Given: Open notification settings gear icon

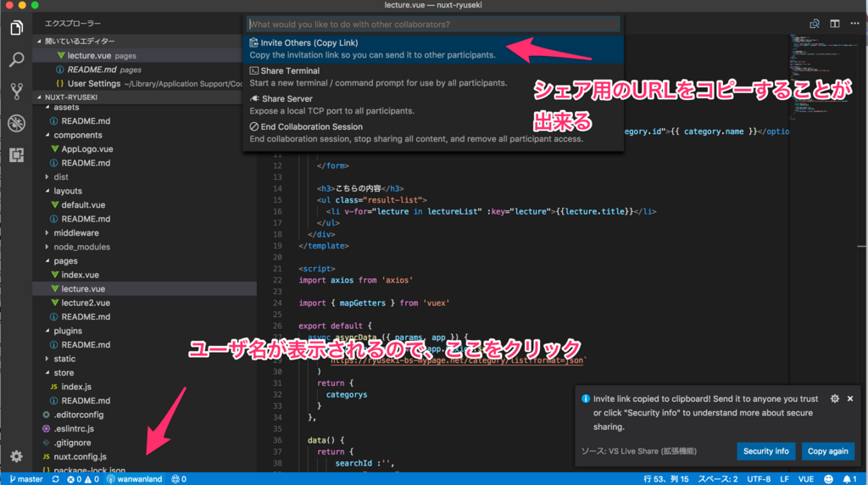Looking at the screenshot, I should pyautogui.click(x=835, y=399).
